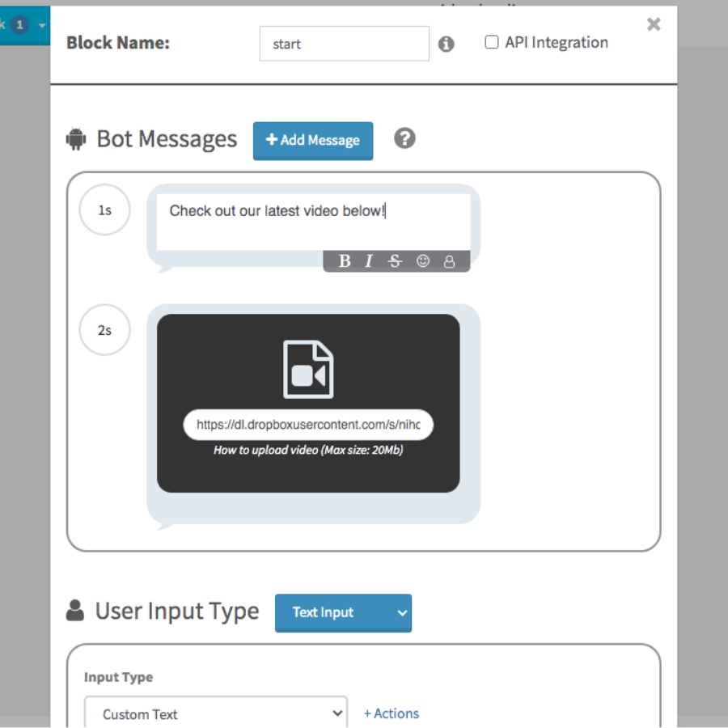
Task: Click the API Integration label text
Action: [557, 42]
